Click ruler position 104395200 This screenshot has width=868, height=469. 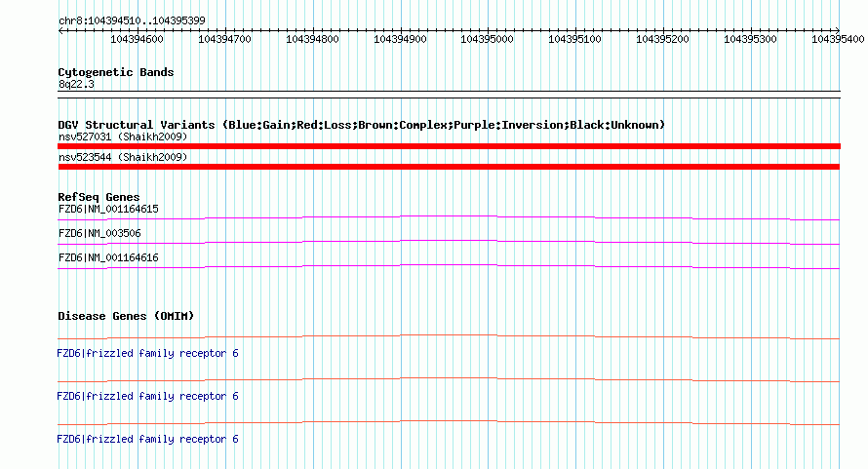tap(662, 39)
